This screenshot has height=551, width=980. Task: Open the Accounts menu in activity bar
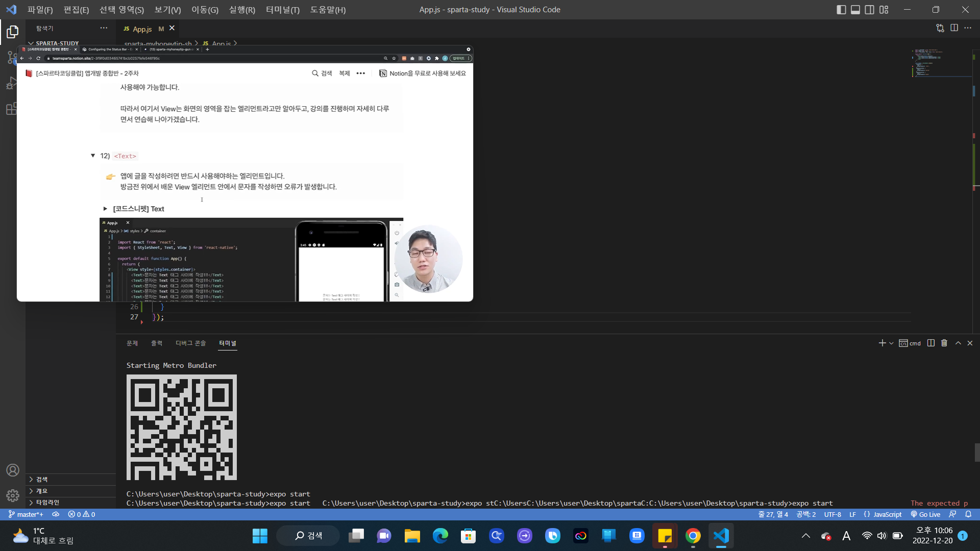13,470
